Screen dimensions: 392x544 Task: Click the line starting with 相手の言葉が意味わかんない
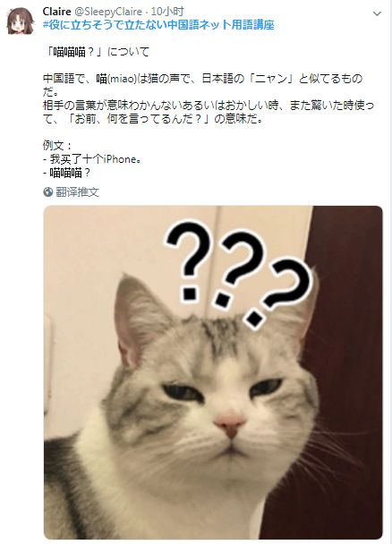coord(209,105)
